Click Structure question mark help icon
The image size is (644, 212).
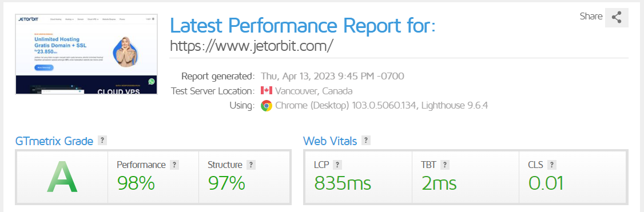tap(251, 165)
